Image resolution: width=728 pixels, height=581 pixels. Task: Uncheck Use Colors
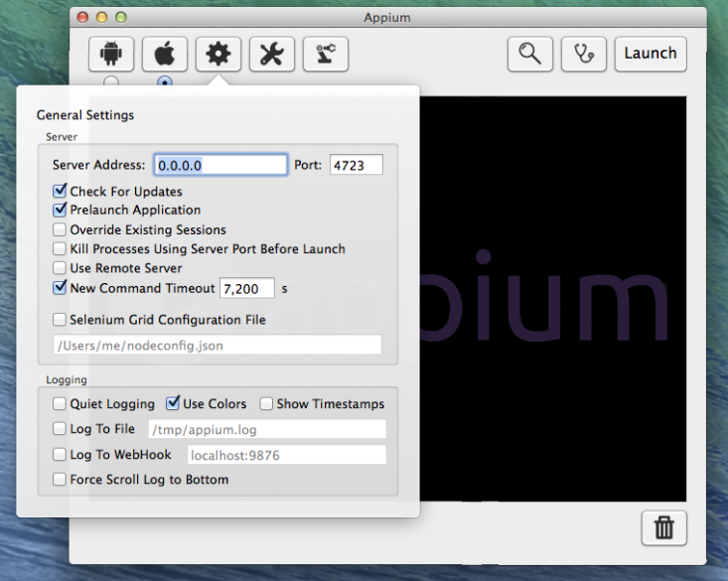(x=172, y=403)
